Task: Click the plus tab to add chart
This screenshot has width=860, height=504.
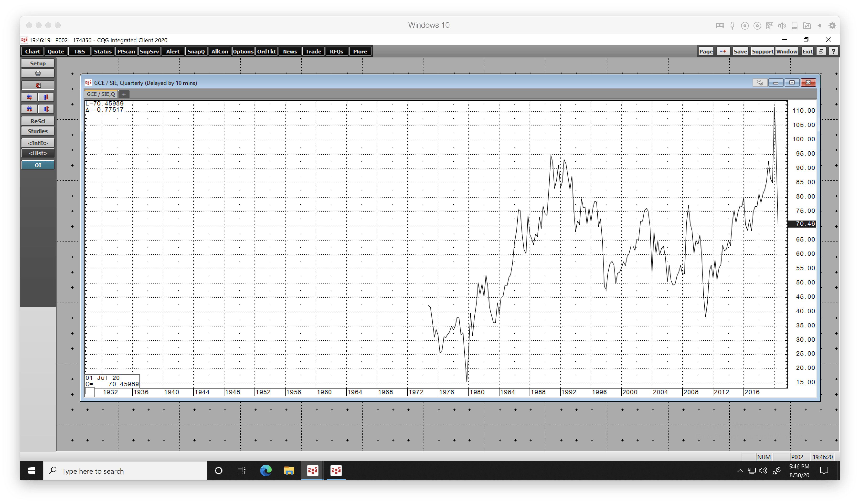Action: (x=123, y=94)
